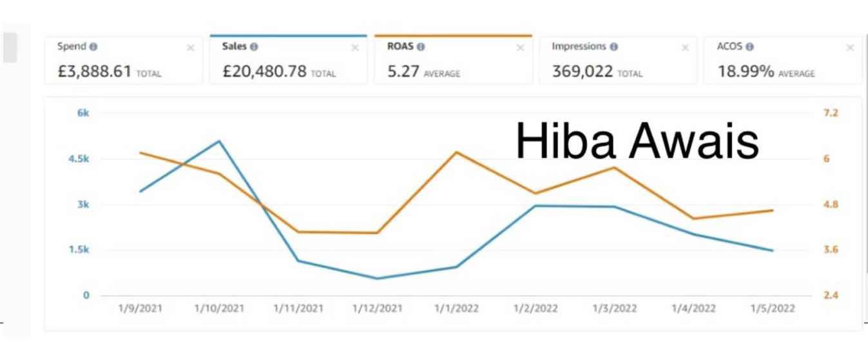Dismiss the Impressions metric card

click(685, 48)
